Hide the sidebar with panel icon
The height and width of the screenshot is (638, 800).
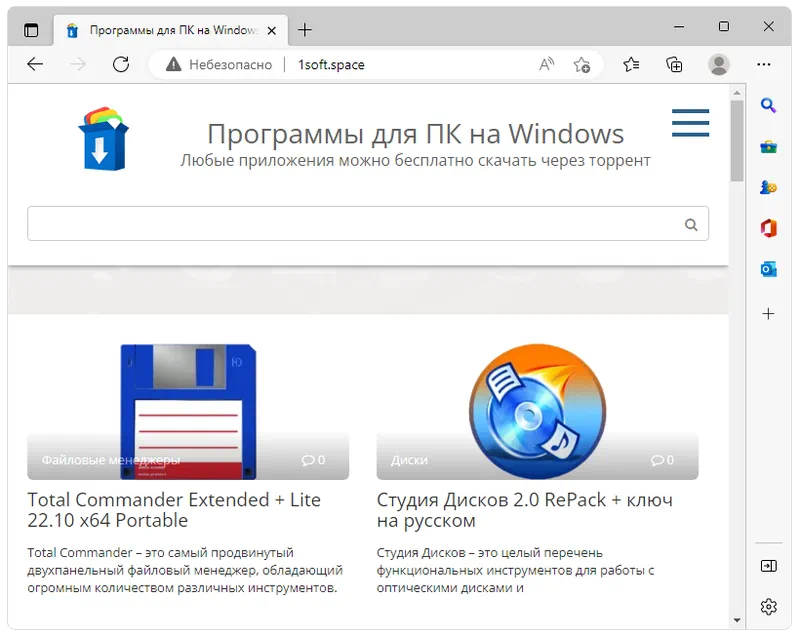pyautogui.click(x=768, y=566)
